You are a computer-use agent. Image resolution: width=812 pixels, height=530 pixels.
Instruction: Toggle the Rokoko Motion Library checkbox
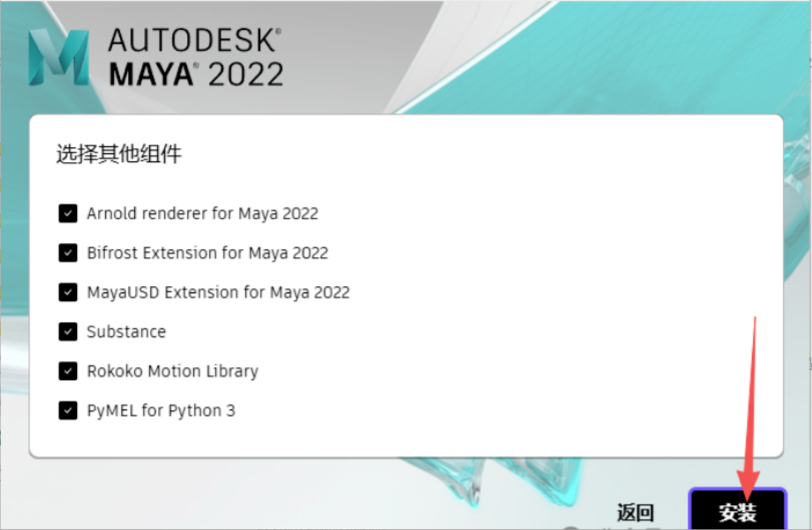[x=68, y=371]
